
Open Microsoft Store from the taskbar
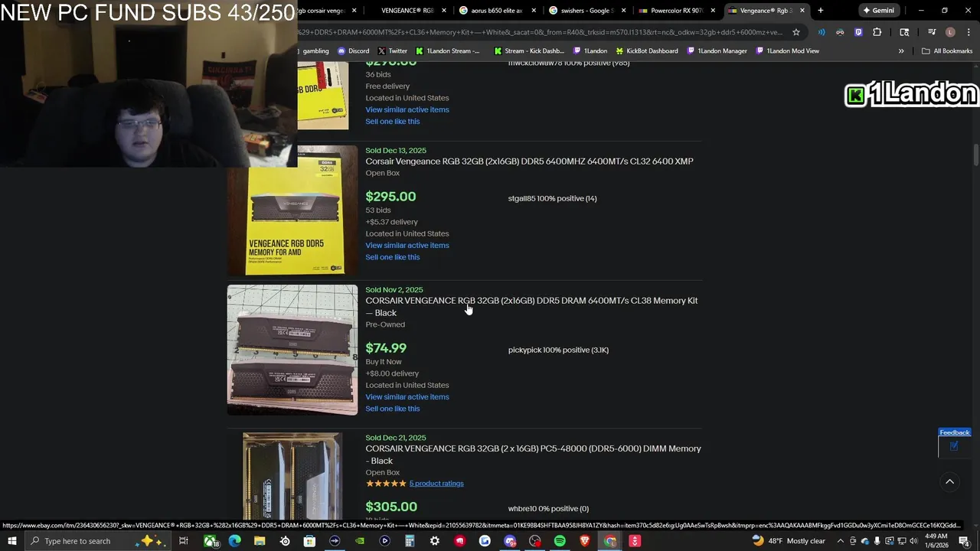pos(309,541)
